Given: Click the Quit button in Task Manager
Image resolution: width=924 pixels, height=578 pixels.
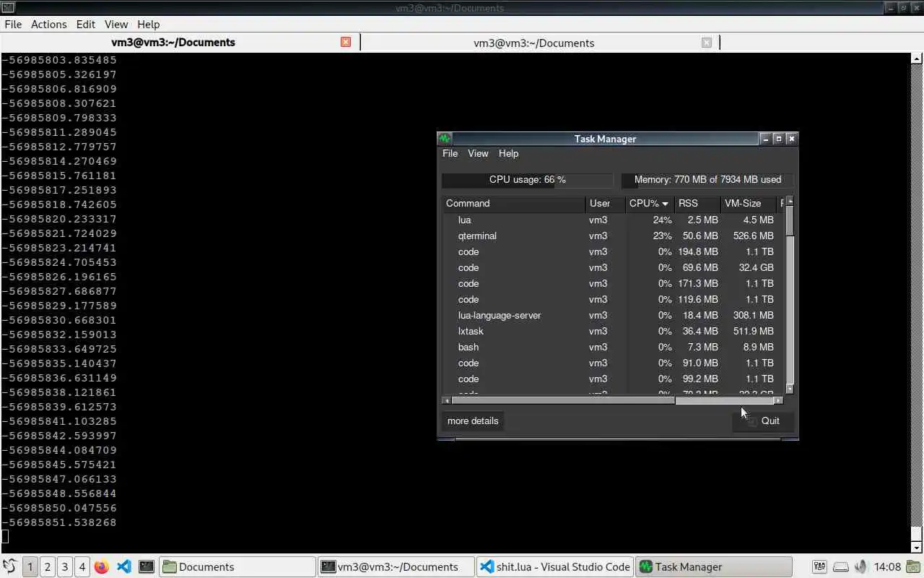Looking at the screenshot, I should click(x=763, y=420).
